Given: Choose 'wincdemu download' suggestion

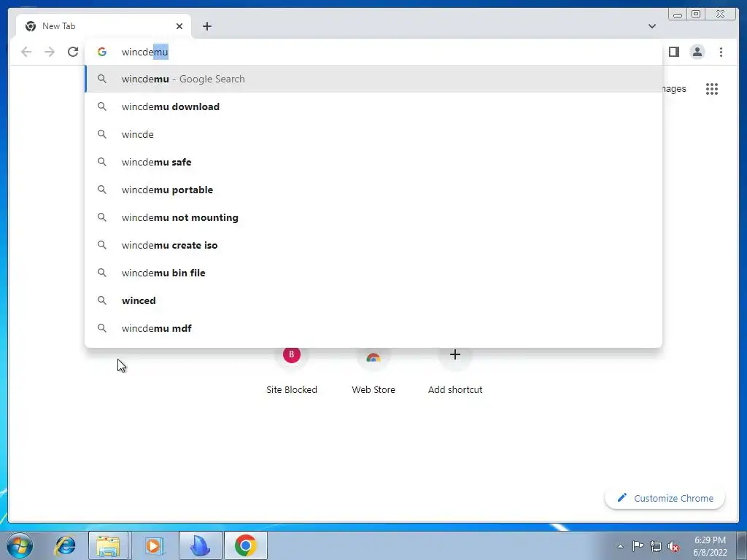Looking at the screenshot, I should [373, 106].
